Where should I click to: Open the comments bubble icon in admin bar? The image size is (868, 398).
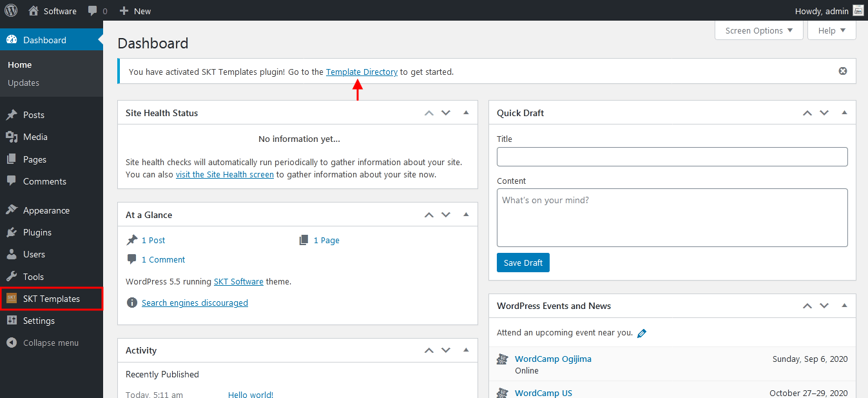pos(93,11)
